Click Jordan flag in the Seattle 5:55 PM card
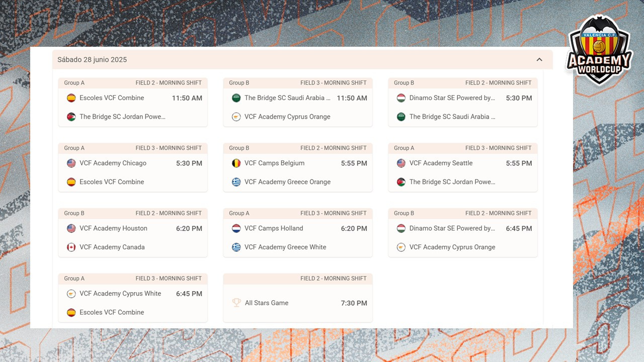The height and width of the screenshot is (362, 644). (x=401, y=182)
